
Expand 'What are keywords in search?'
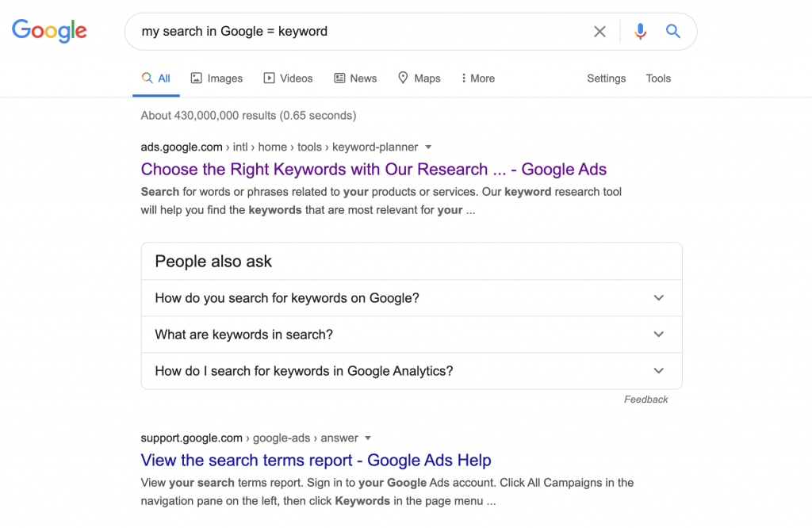(x=658, y=334)
